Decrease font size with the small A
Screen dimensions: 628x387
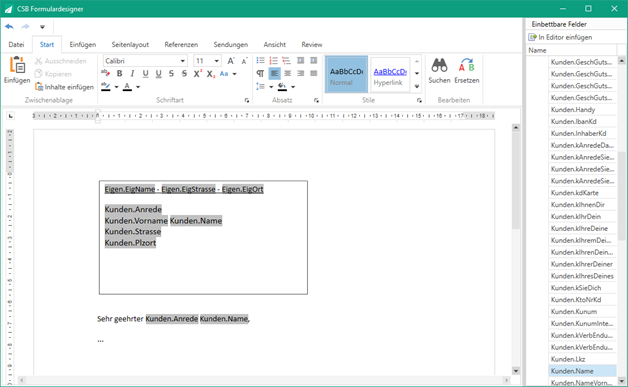click(244, 61)
